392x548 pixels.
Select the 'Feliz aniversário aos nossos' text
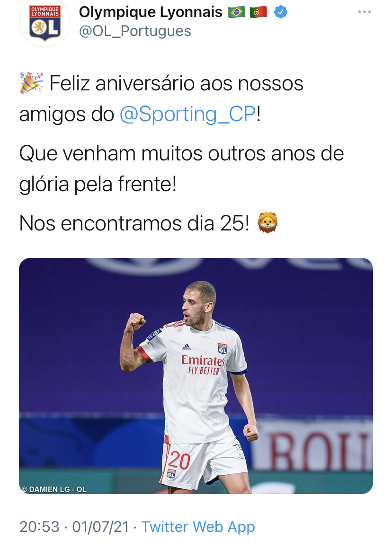coord(176,83)
